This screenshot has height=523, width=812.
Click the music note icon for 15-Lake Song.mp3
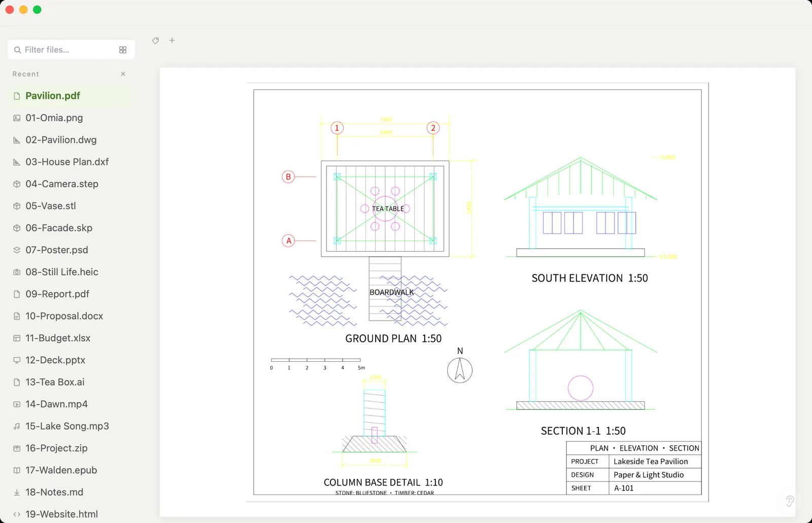(17, 427)
